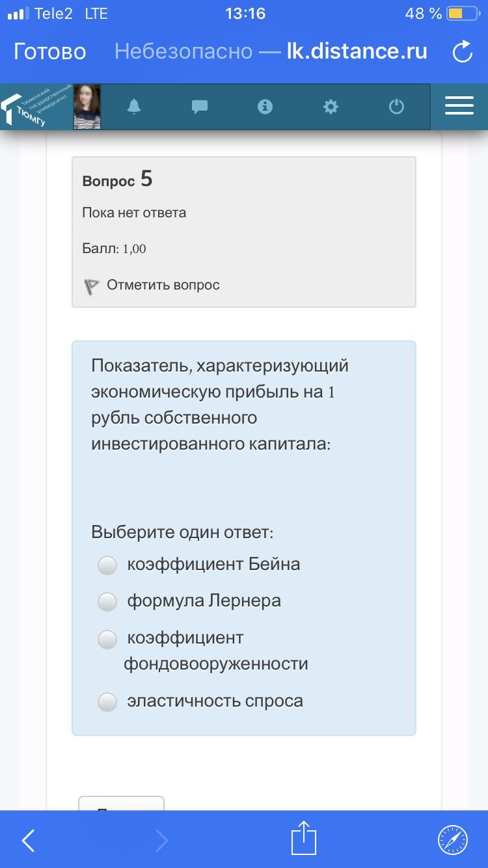
Task: Click «Отметить вопрос» flag link
Action: tap(163, 285)
